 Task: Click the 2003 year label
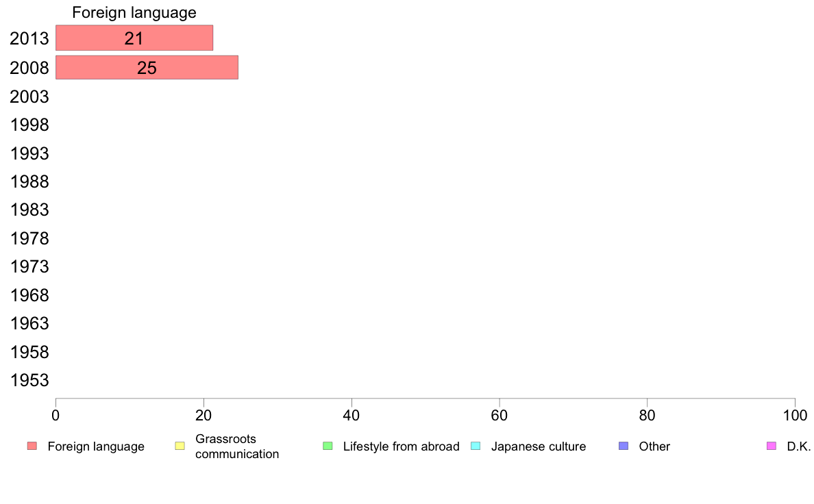pos(29,97)
